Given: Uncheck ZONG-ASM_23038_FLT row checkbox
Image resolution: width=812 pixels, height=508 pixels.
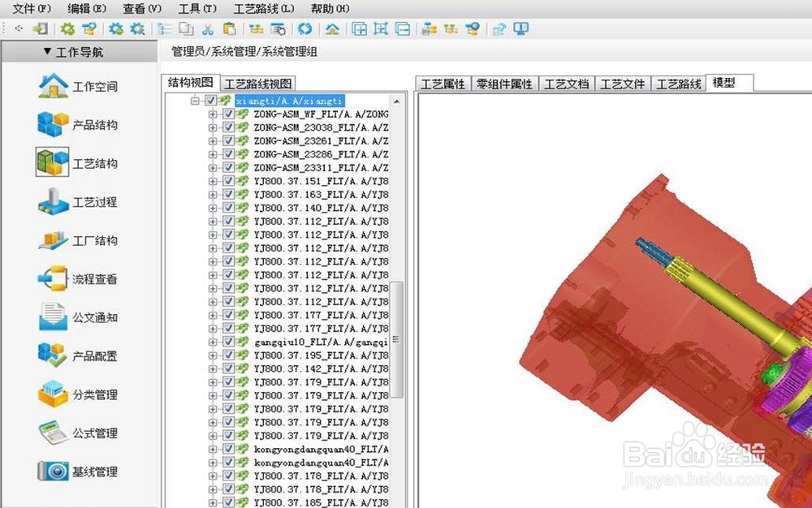Looking at the screenshot, I should [x=228, y=127].
